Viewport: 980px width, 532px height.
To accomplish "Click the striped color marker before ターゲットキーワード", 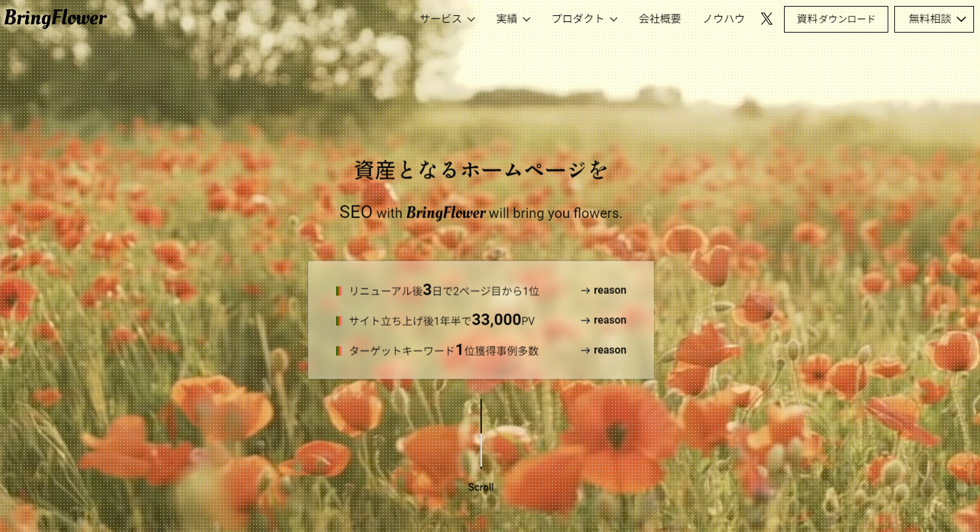I will click(x=339, y=350).
